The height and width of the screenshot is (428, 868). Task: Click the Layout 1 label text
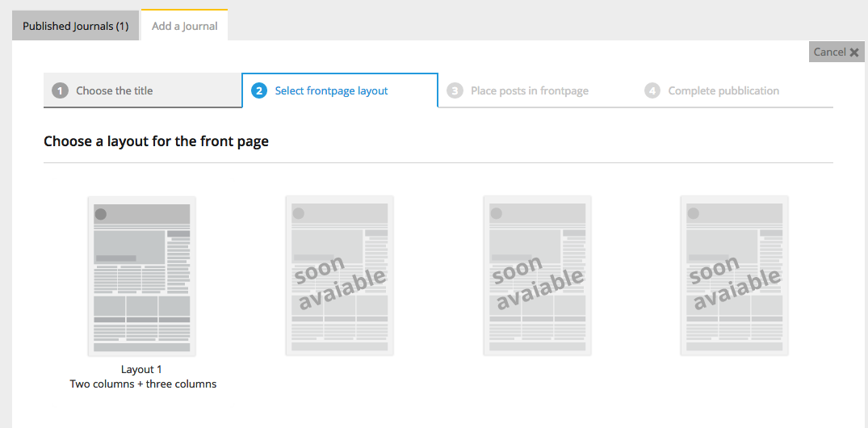pyautogui.click(x=142, y=369)
